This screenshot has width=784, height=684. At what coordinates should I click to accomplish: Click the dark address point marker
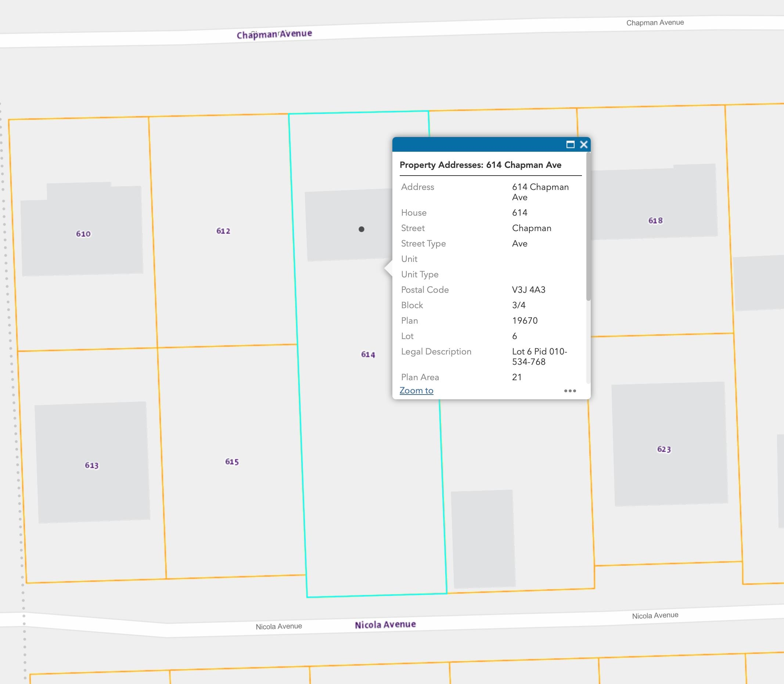362,229
